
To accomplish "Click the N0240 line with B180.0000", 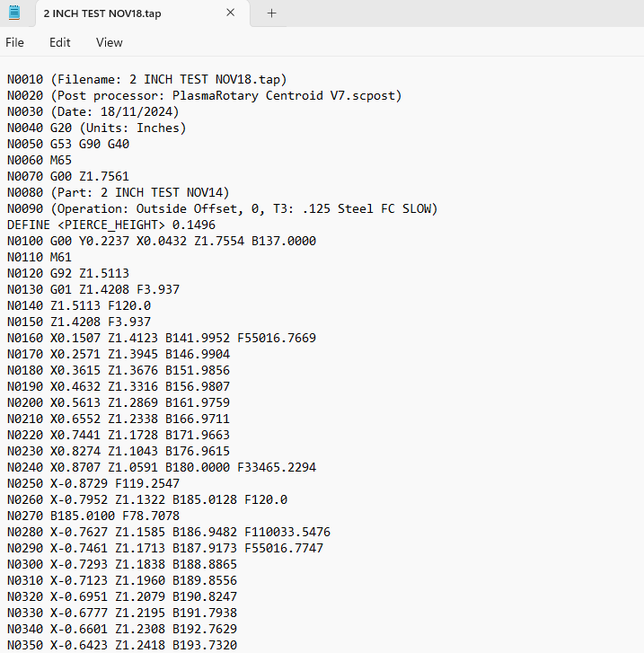I will click(x=162, y=467).
